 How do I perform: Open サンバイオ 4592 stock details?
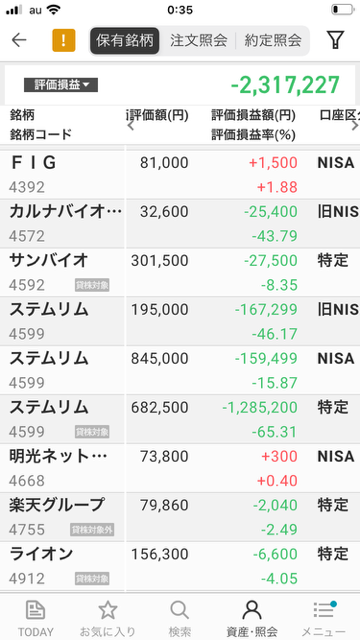tap(180, 272)
